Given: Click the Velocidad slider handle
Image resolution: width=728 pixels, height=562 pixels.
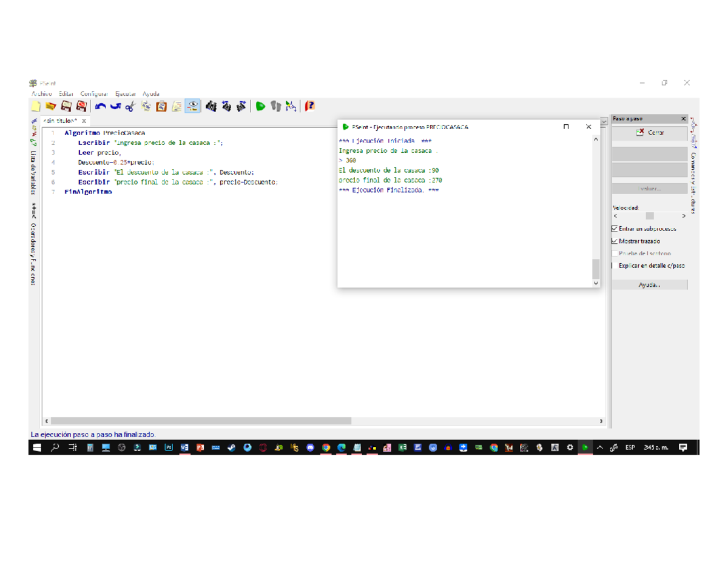Looking at the screenshot, I should tap(650, 216).
